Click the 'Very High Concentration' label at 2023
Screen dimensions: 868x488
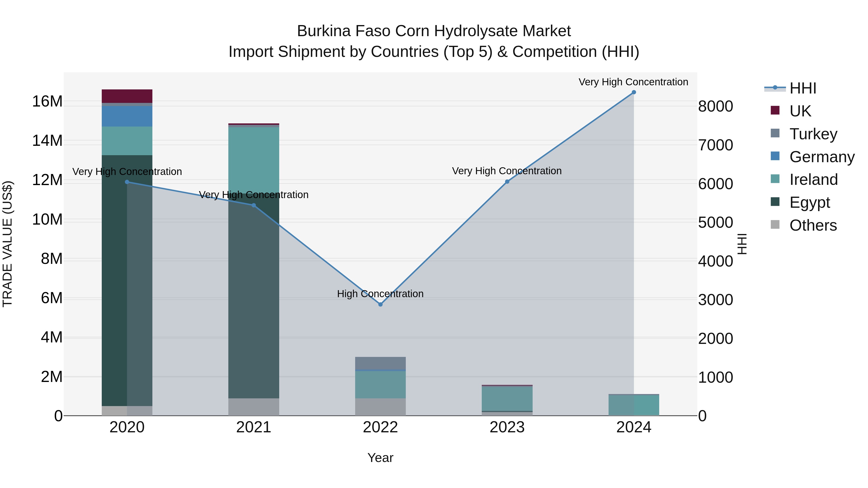pyautogui.click(x=507, y=171)
